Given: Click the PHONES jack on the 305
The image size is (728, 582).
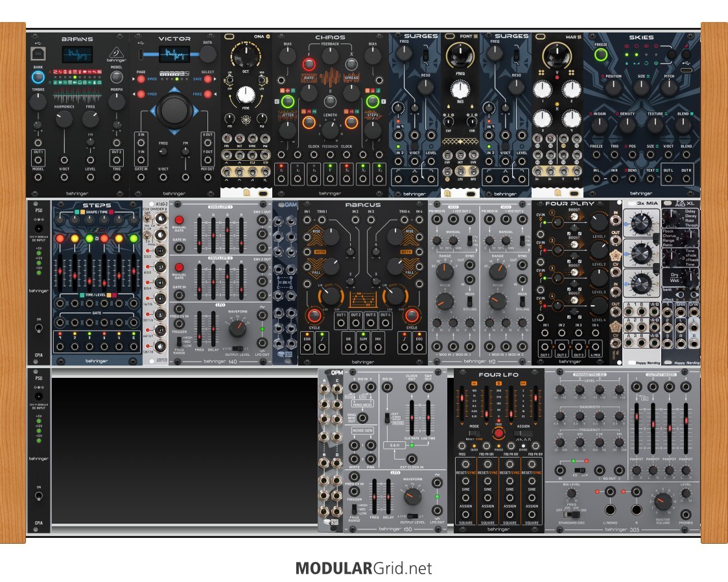Looking at the screenshot, I should (x=686, y=514).
